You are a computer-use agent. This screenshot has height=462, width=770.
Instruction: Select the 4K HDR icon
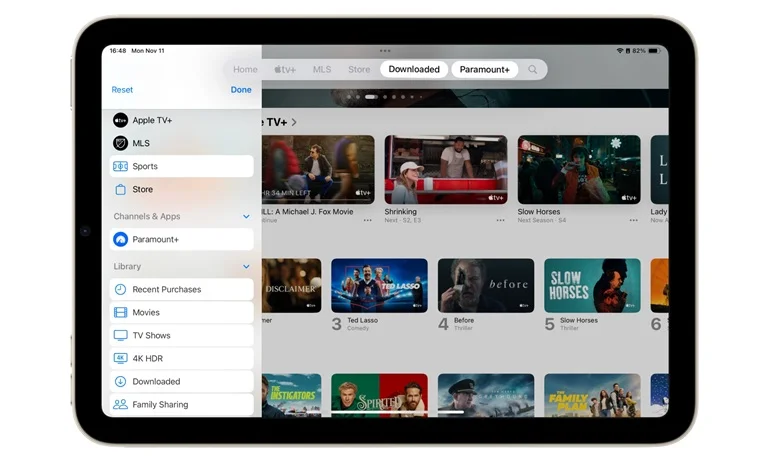point(120,358)
